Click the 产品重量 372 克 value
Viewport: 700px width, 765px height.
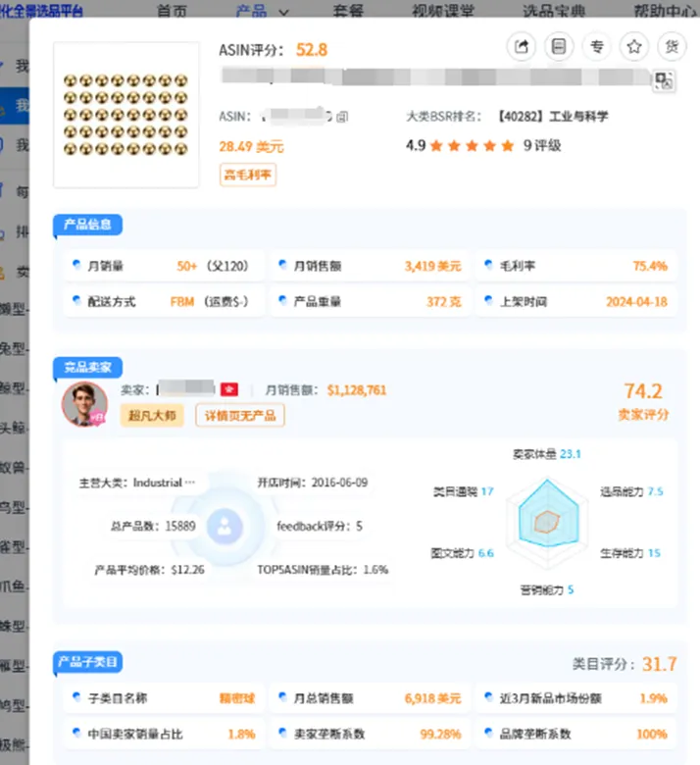coord(444,302)
